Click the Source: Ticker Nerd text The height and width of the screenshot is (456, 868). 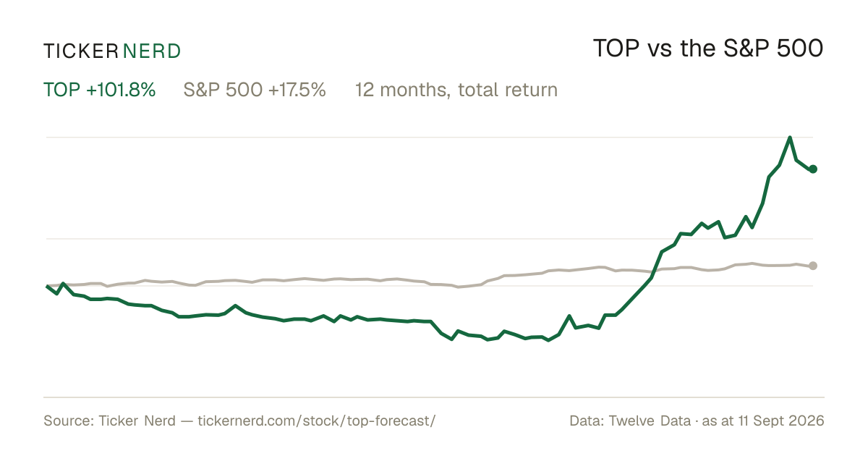tap(109, 421)
